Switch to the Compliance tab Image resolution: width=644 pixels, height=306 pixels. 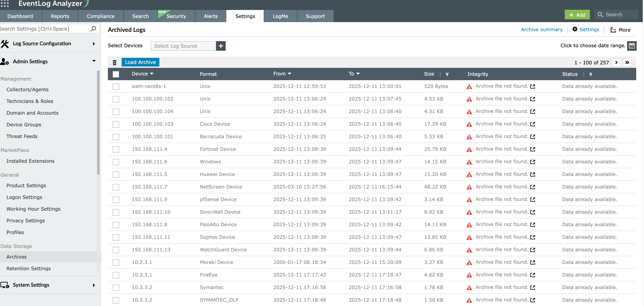[100, 16]
